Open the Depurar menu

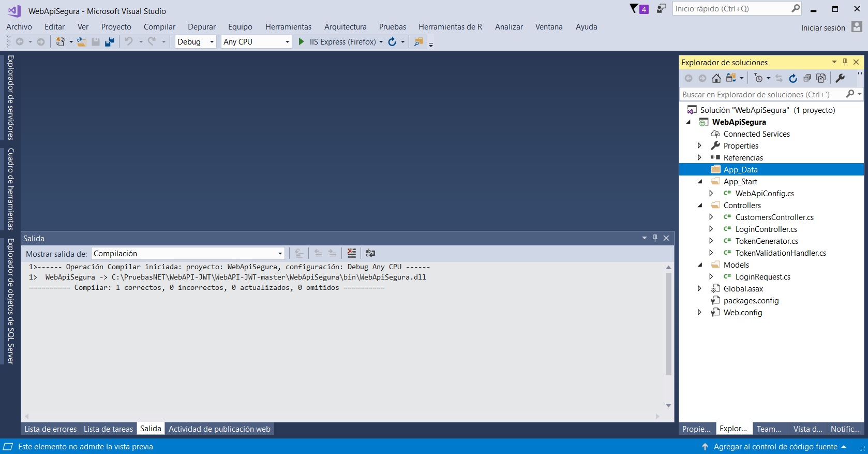202,27
